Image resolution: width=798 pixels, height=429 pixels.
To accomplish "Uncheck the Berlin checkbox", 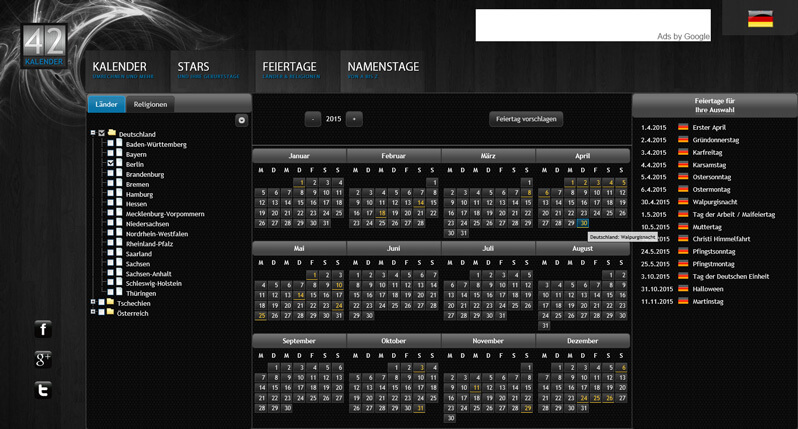I will pyautogui.click(x=110, y=163).
